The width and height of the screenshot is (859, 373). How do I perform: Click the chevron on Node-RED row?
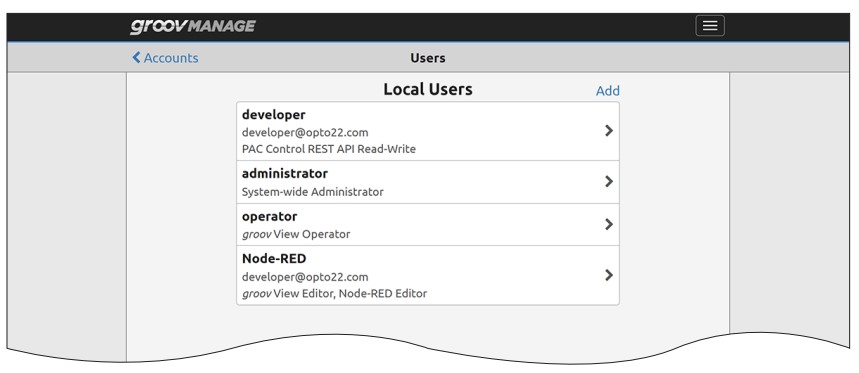tap(609, 275)
